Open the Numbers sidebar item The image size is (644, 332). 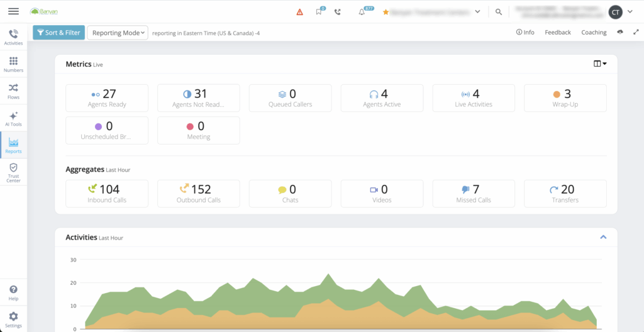click(13, 64)
